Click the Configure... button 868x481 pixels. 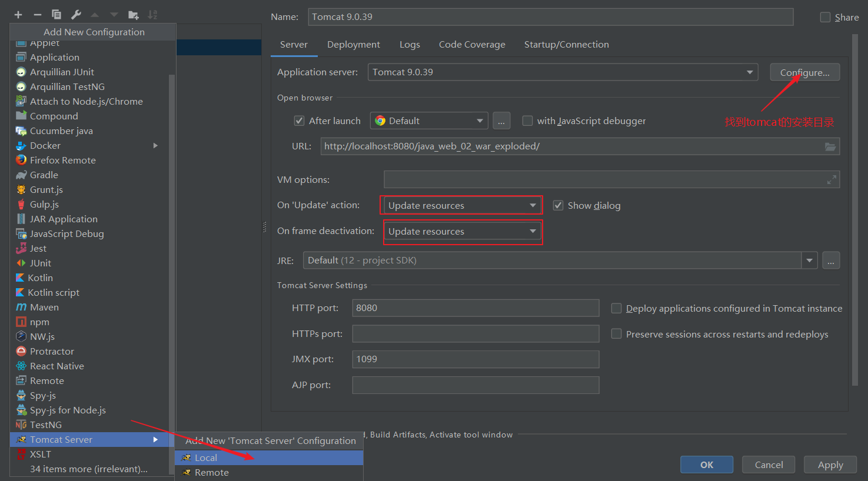[804, 72]
